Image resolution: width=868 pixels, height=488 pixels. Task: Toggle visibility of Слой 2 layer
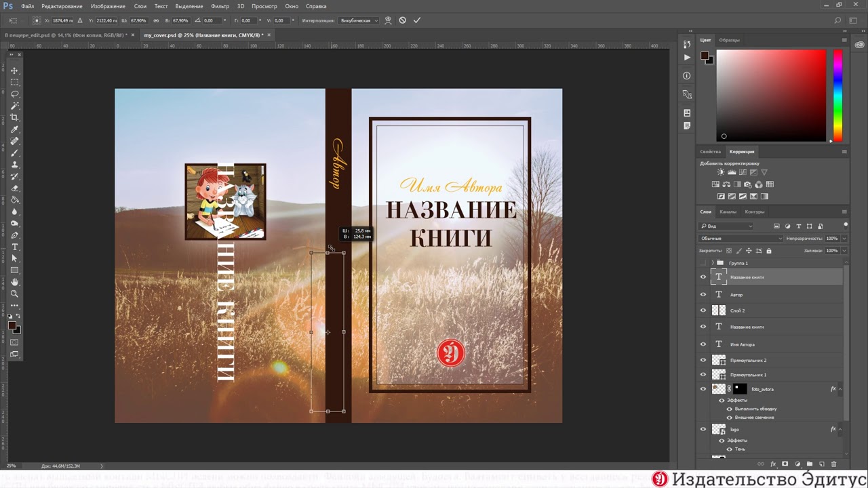[703, 310]
